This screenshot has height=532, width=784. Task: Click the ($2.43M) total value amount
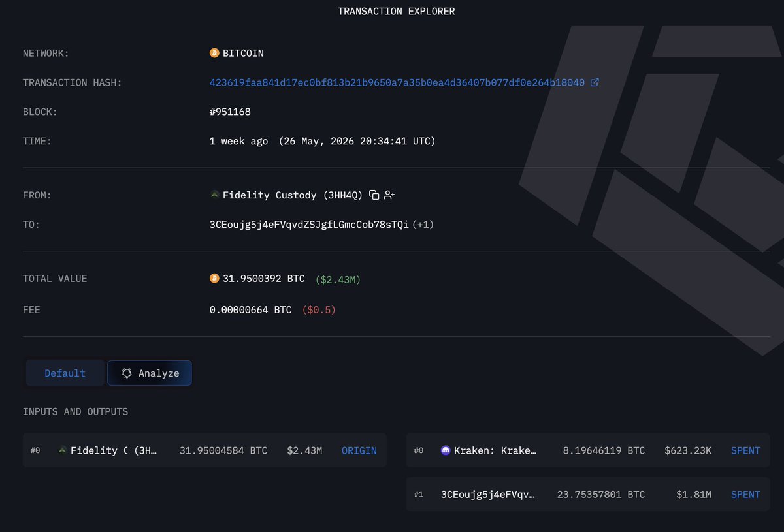click(x=338, y=279)
